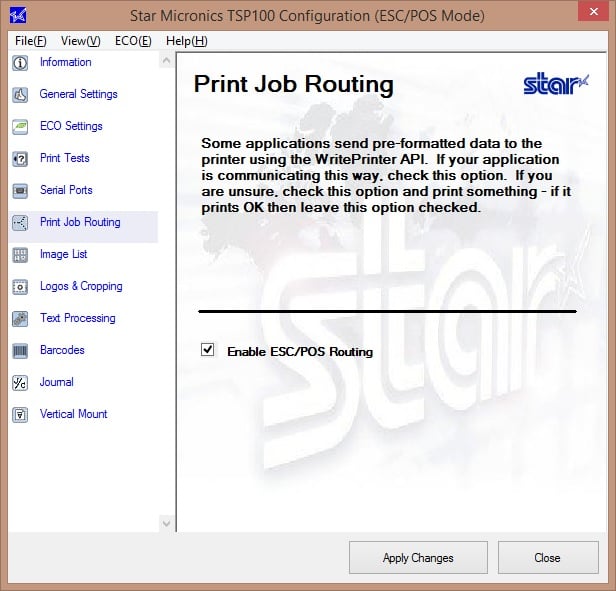Select Print Job Routing label
This screenshot has width=616, height=591.
coord(80,222)
